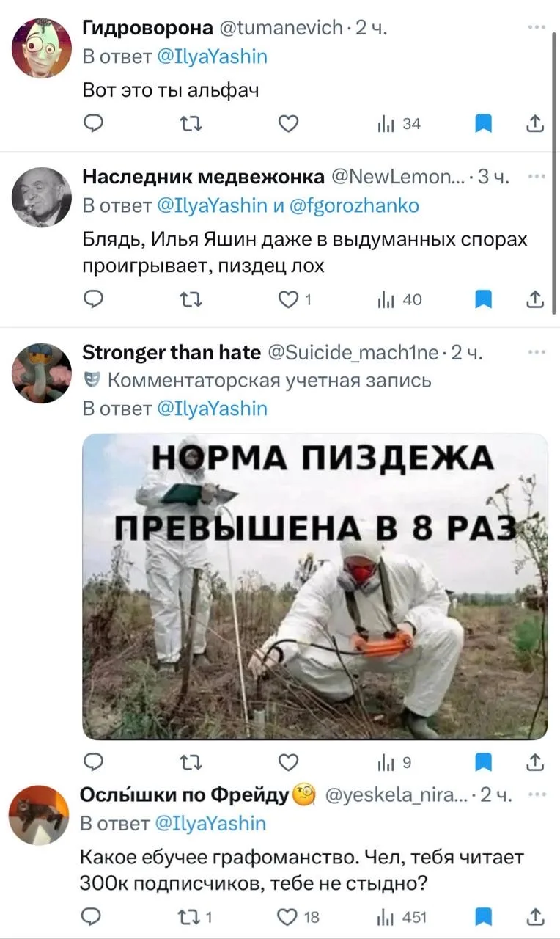Reply to Гидроворона's tweet
The width and height of the screenshot is (560, 939).
(93, 125)
